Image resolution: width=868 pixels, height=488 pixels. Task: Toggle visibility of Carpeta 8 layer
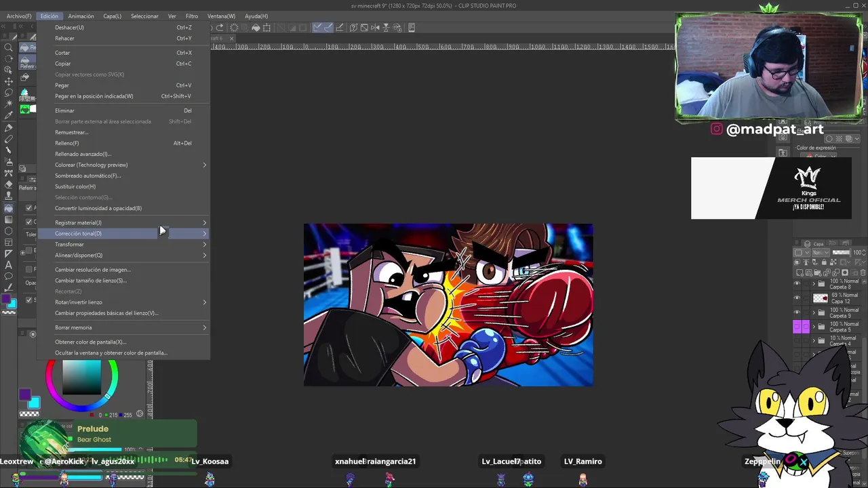pyautogui.click(x=797, y=283)
